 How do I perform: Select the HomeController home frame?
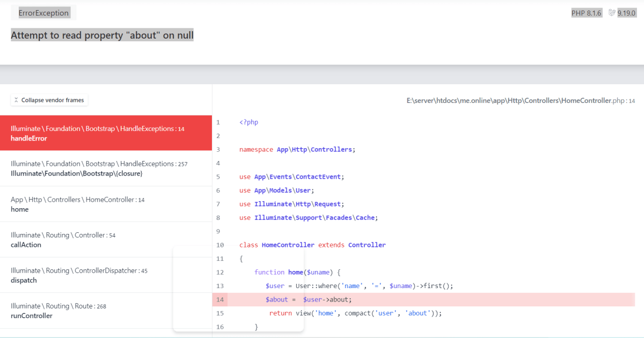[106, 204]
